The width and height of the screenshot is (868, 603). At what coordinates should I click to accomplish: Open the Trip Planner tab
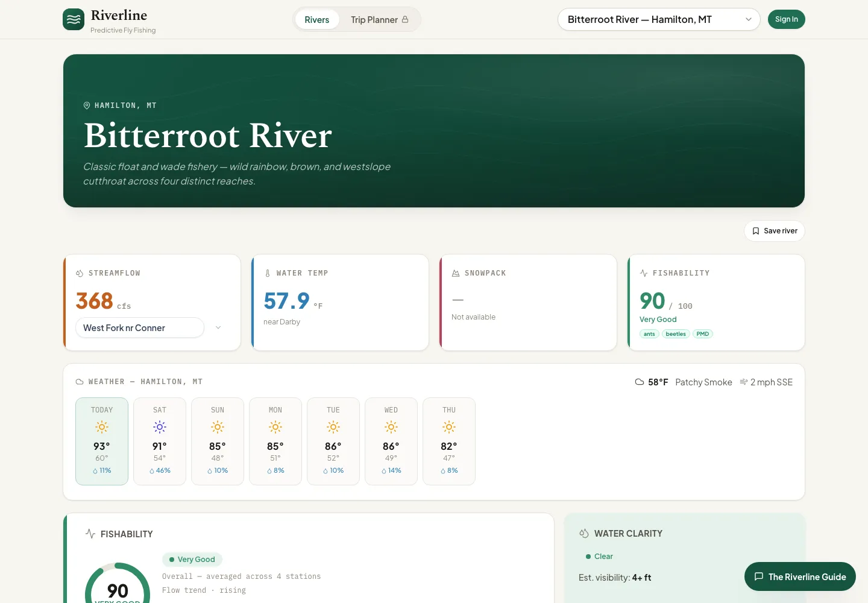coord(380,19)
